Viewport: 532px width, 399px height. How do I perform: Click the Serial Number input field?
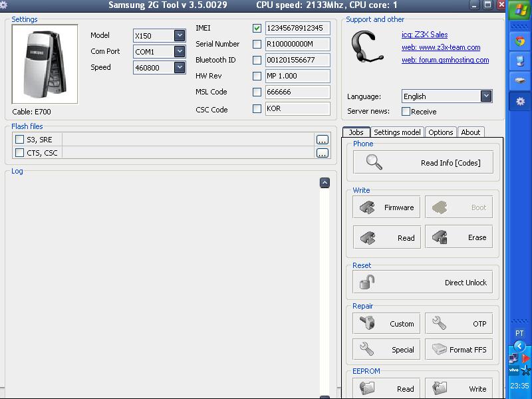pyautogui.click(x=297, y=44)
